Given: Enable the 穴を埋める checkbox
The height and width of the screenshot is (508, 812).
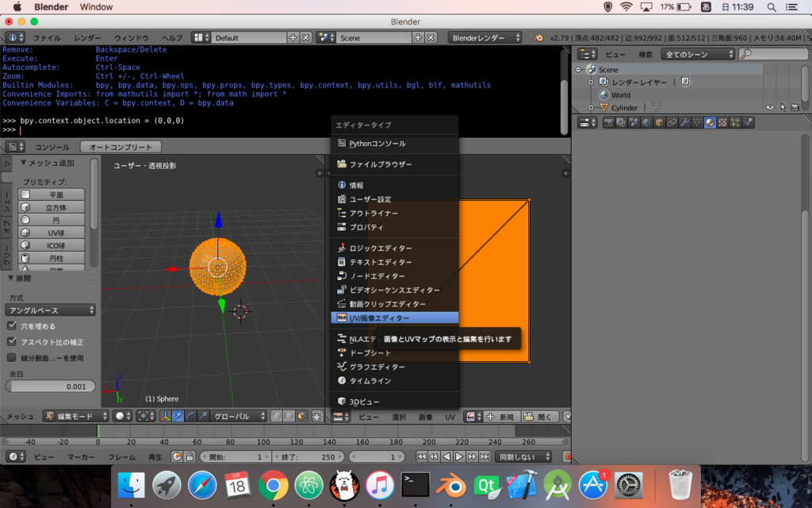Looking at the screenshot, I should click(x=11, y=325).
